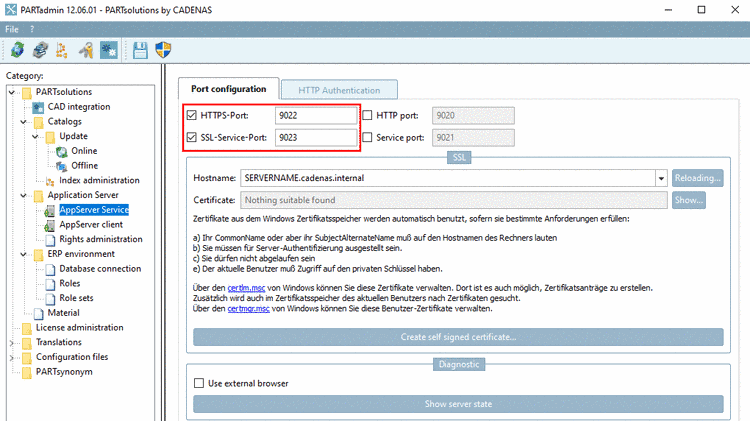Click the License administration folder icon
Screen dimensions: 750x421
coord(27,328)
